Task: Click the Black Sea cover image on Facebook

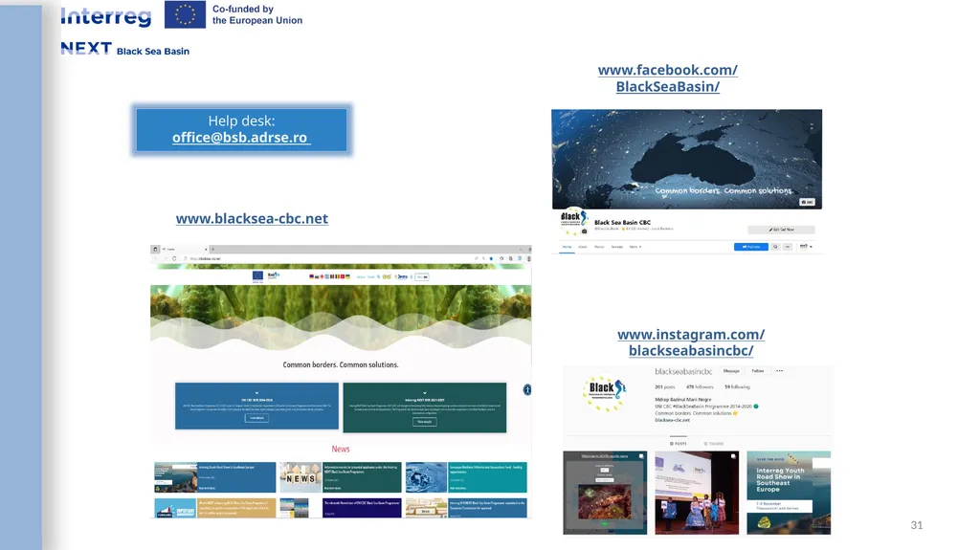Action: pos(687,159)
